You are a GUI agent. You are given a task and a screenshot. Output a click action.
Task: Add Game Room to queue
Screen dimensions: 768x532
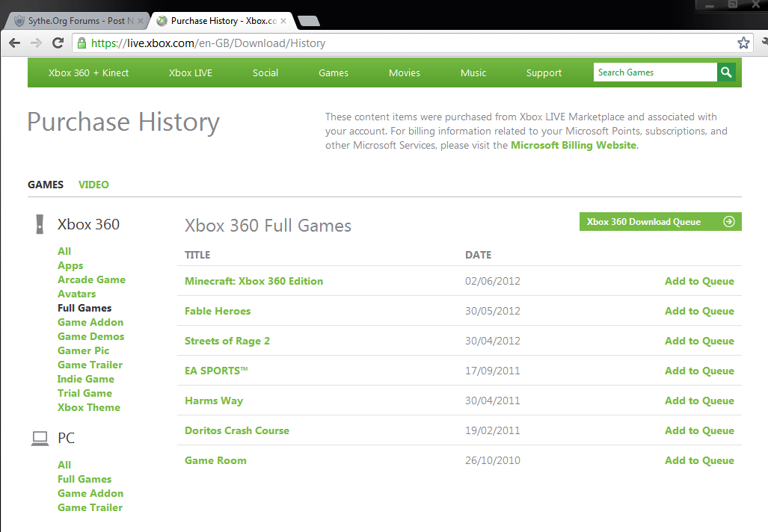point(699,460)
